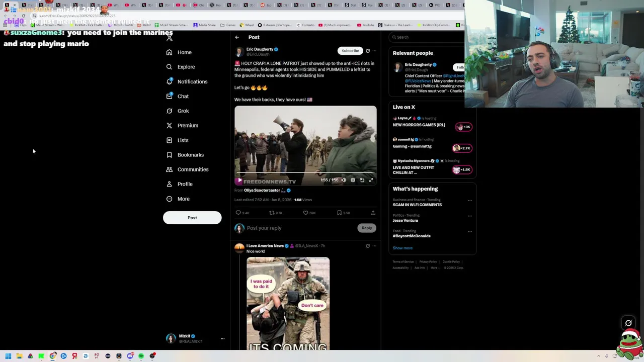This screenshot has width=644, height=362.
Task: Click the Reply button
Action: pyautogui.click(x=367, y=228)
